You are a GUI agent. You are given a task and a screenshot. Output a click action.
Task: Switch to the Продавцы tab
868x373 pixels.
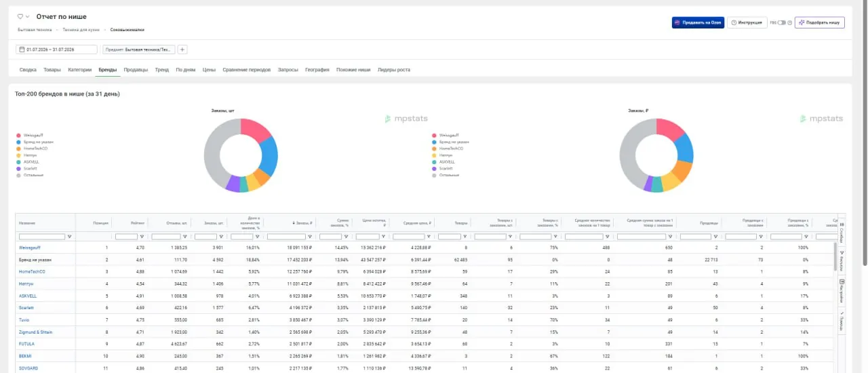pyautogui.click(x=136, y=70)
